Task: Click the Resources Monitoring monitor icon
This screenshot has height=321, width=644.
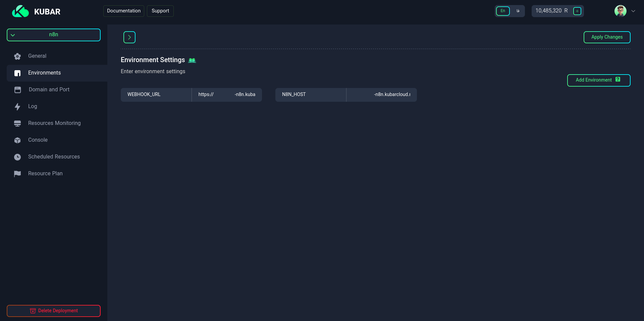Action: [17, 124]
